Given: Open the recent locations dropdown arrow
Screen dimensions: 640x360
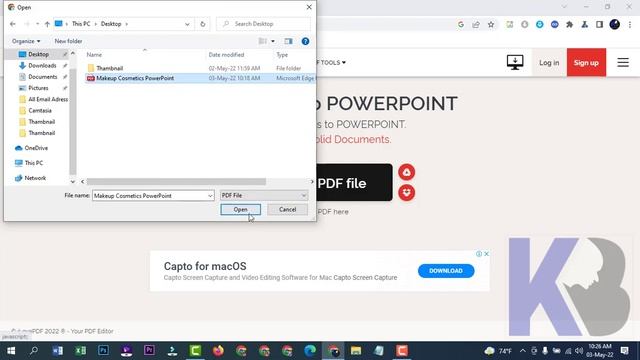Looking at the screenshot, I should [x=37, y=24].
